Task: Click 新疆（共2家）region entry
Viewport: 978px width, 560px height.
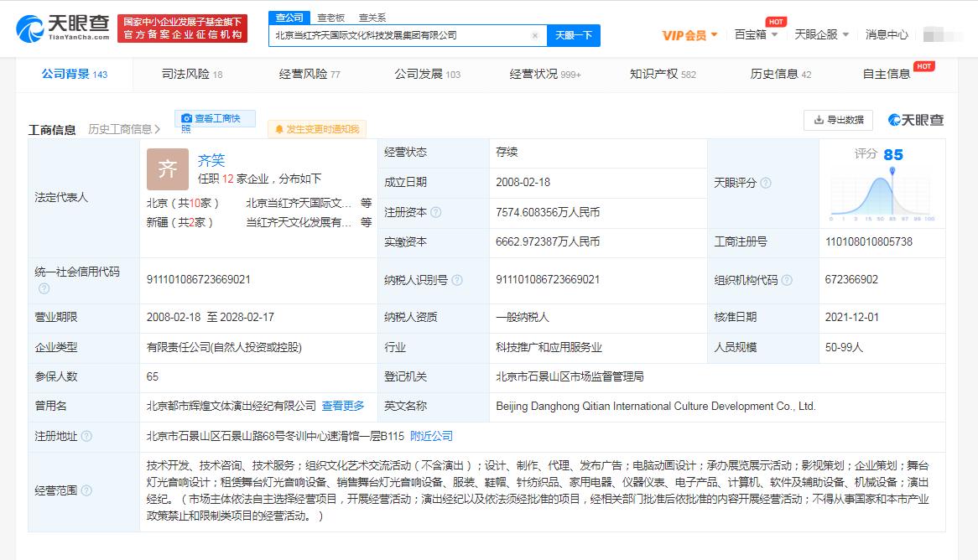Action: [x=179, y=223]
